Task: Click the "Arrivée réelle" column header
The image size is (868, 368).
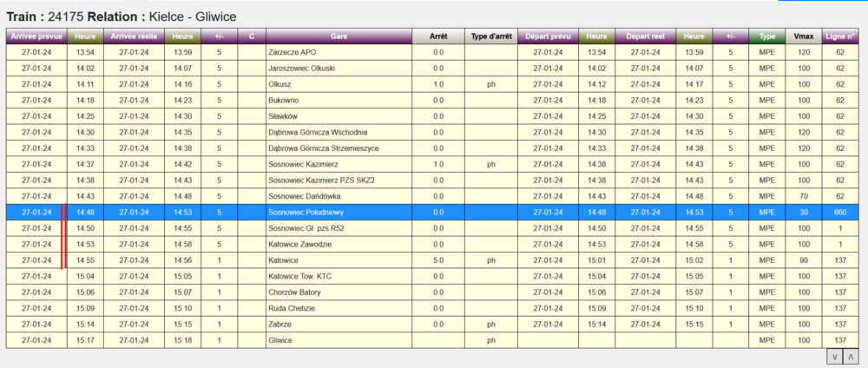Action: [133, 36]
